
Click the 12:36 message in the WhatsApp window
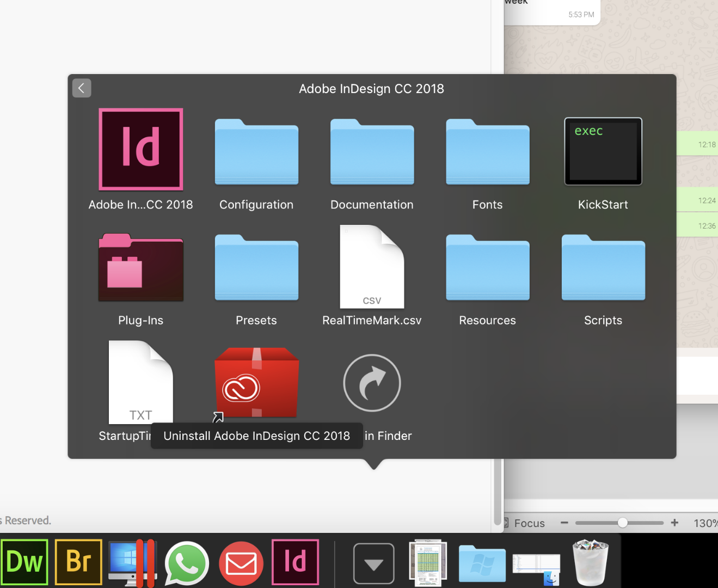point(697,225)
